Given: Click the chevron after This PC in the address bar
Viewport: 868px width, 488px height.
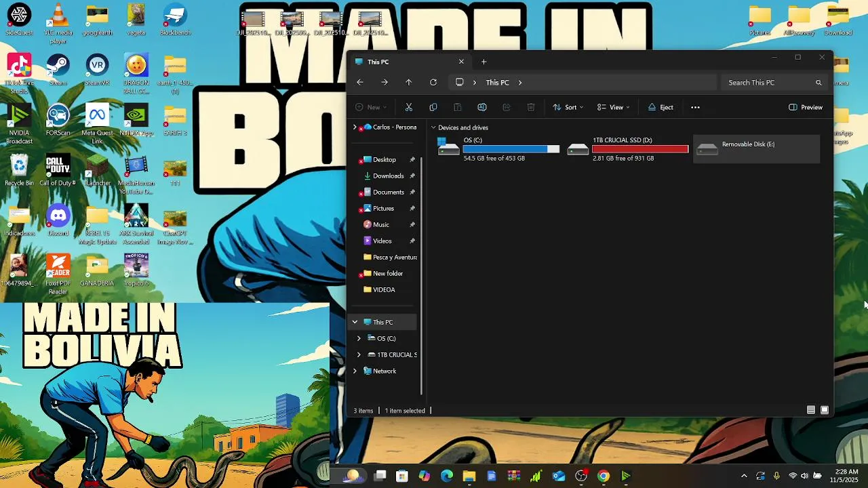Looking at the screenshot, I should (x=520, y=83).
